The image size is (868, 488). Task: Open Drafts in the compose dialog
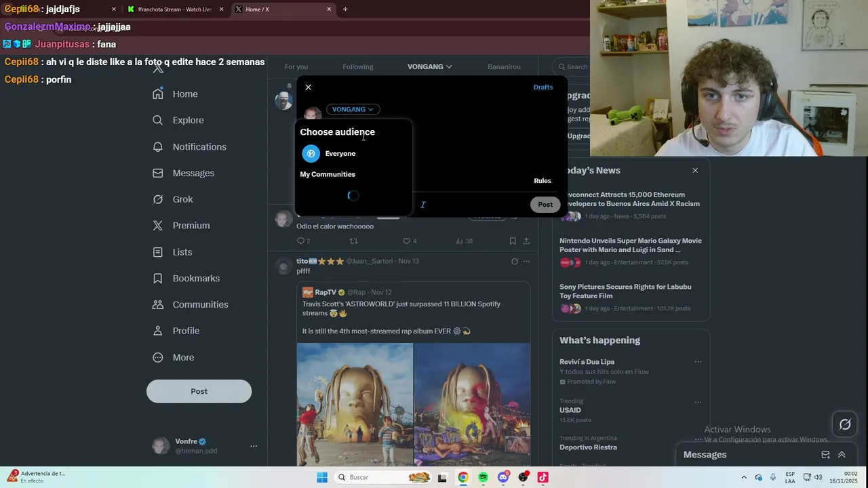[543, 87]
